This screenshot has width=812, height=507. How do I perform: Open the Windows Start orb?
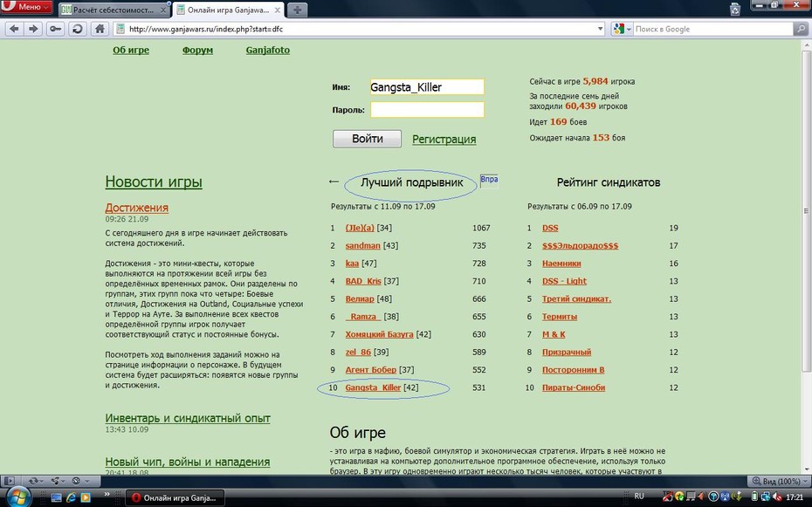17,497
